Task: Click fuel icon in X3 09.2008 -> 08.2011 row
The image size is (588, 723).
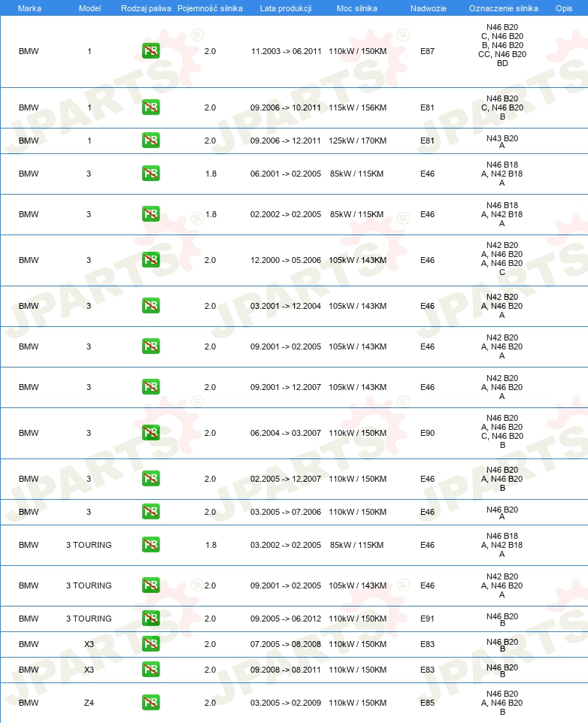Action: pyautogui.click(x=151, y=670)
